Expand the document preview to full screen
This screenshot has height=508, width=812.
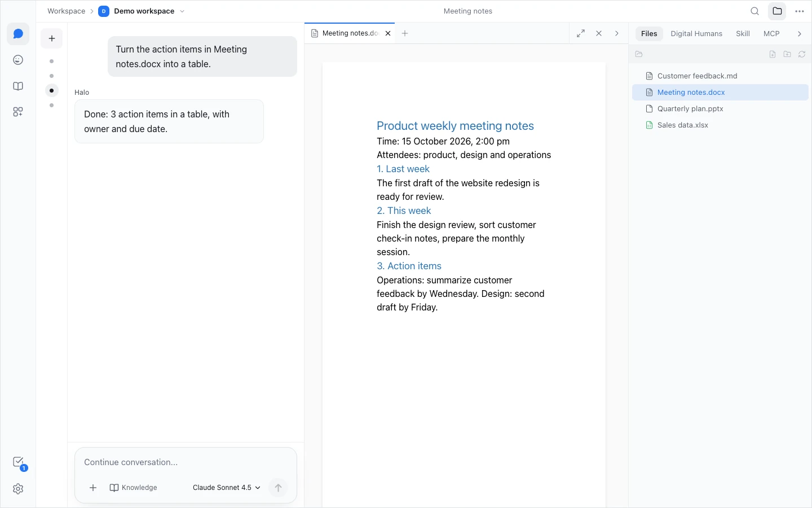coord(581,33)
